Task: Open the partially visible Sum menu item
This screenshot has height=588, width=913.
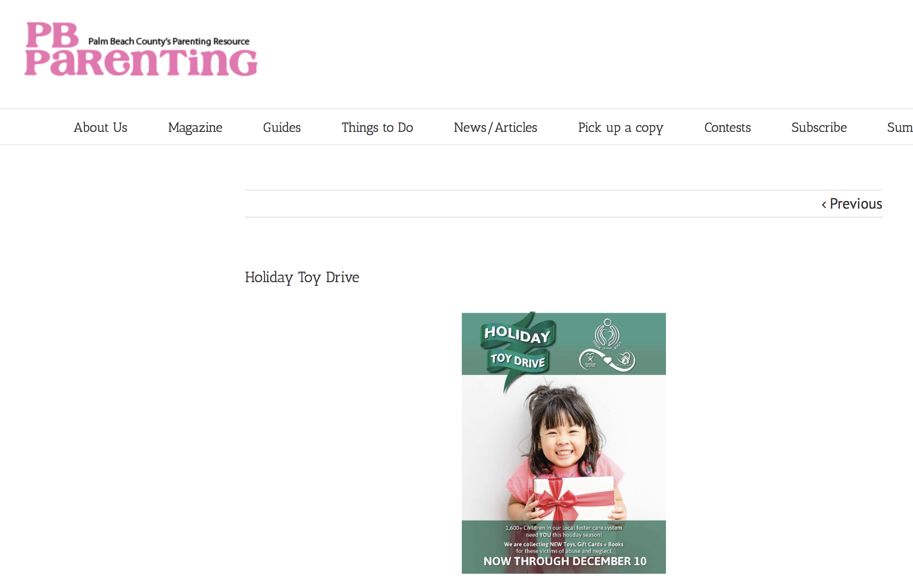Action: (900, 127)
